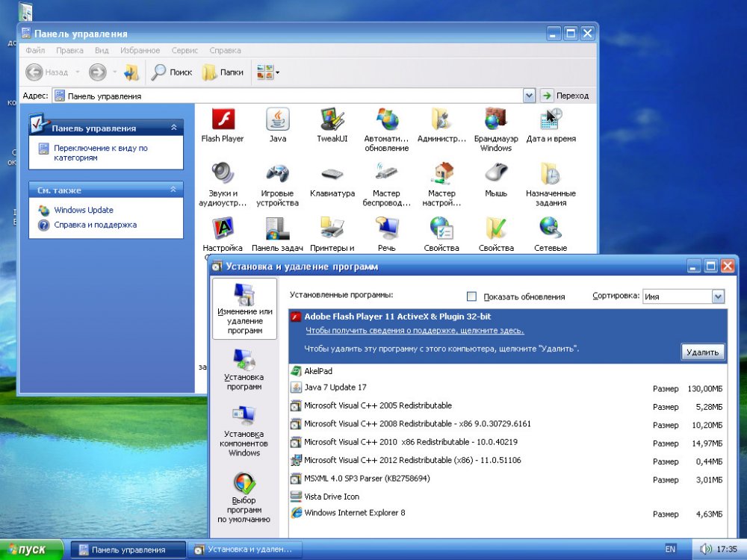
Task: Open Автоматическое обновление icon
Action: [386, 129]
